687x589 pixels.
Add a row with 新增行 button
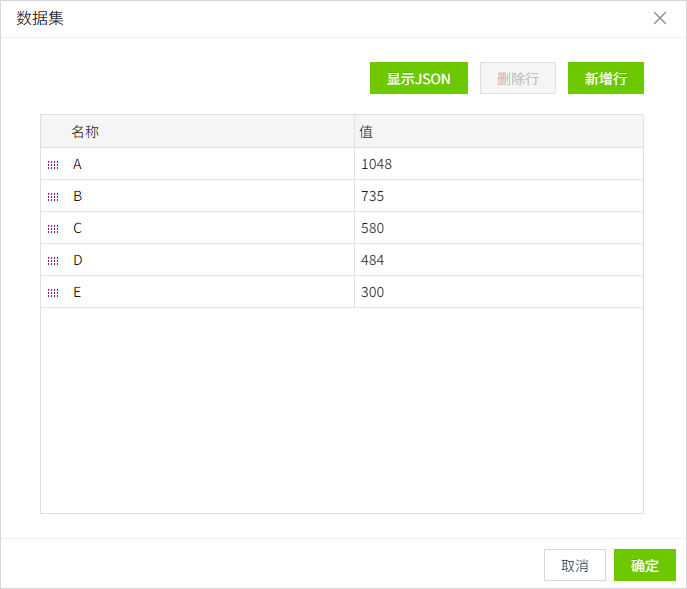(605, 78)
